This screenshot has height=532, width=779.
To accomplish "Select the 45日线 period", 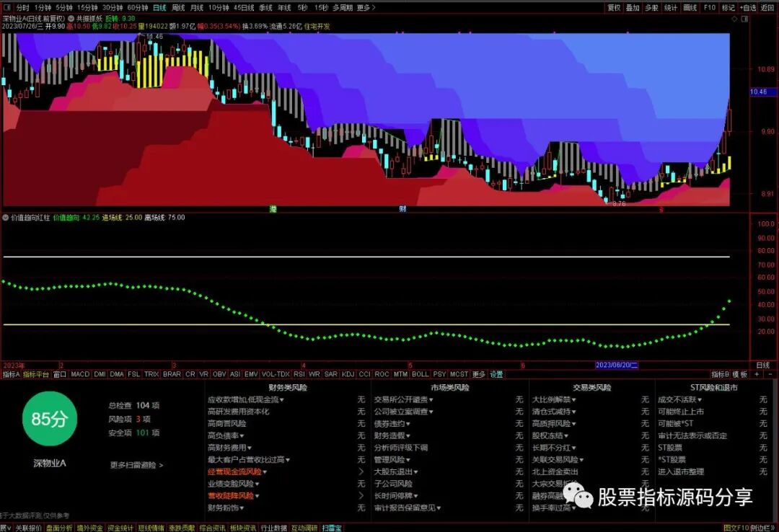I will click(244, 7).
